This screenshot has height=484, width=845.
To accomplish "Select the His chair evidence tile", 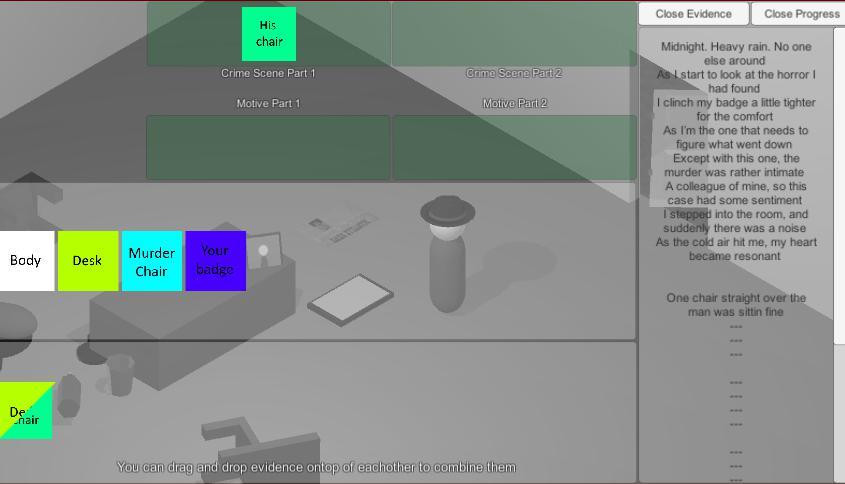I will (269, 34).
